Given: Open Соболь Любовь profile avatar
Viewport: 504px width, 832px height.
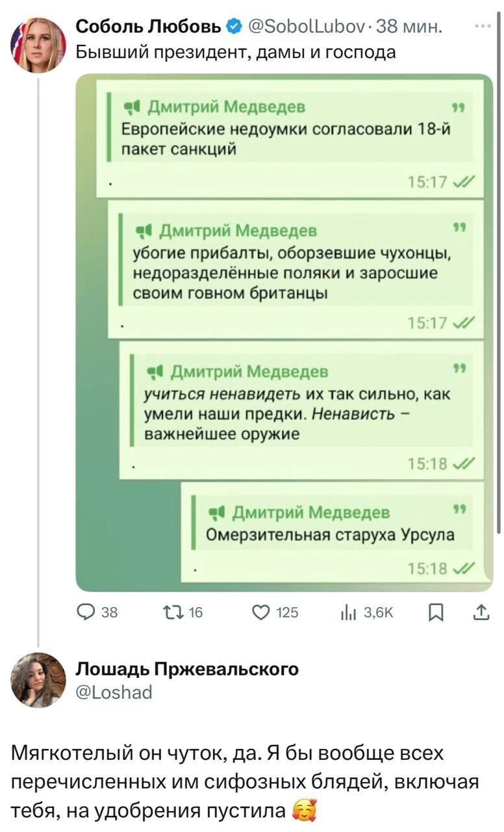Looking at the screenshot, I should click(x=37, y=44).
